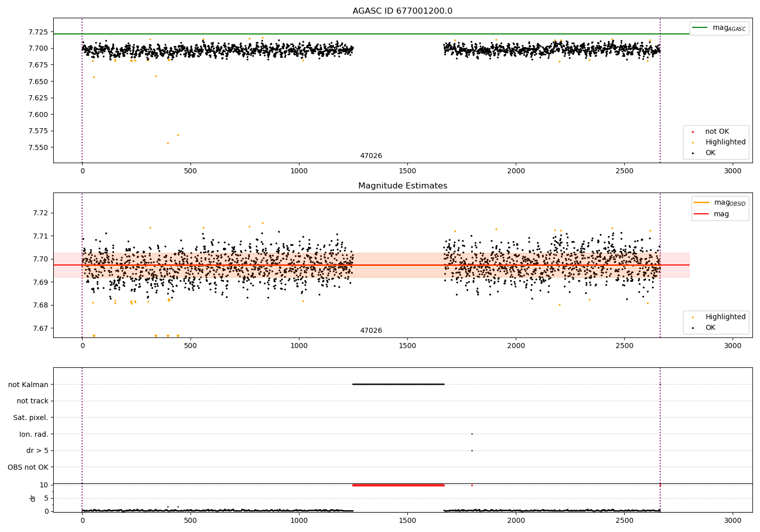Click the red 'mag' legend entry in middle plot
The image size is (760, 532).
tap(721, 214)
